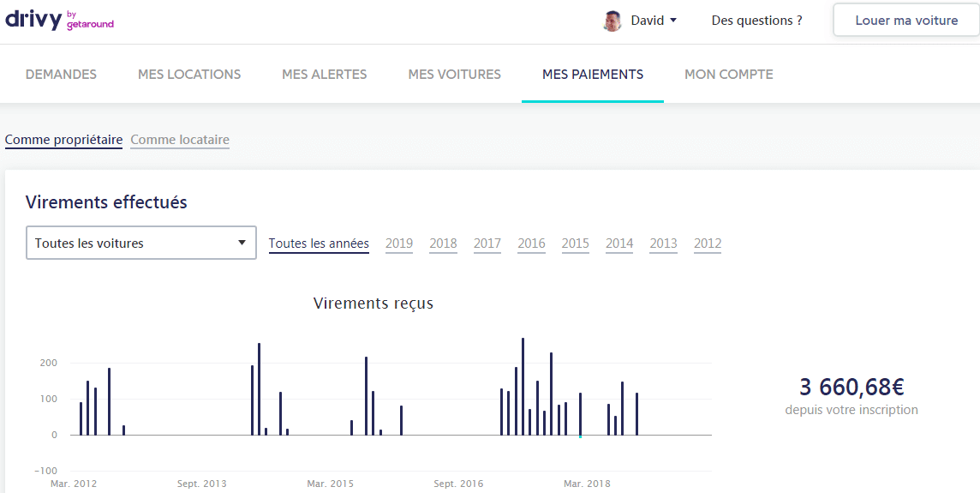Screen dimensions: 980x493
Task: Go to the Demandes tab
Action: point(61,75)
